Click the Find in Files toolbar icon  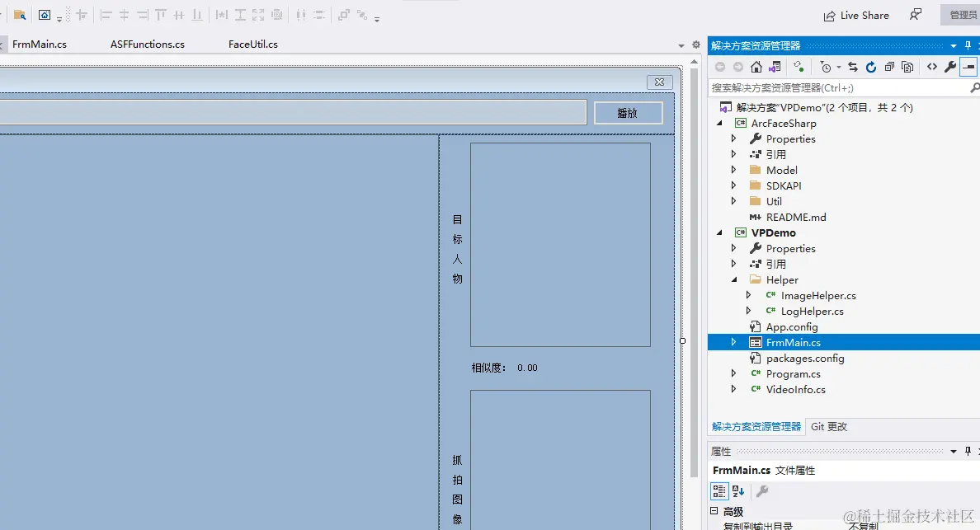19,15
